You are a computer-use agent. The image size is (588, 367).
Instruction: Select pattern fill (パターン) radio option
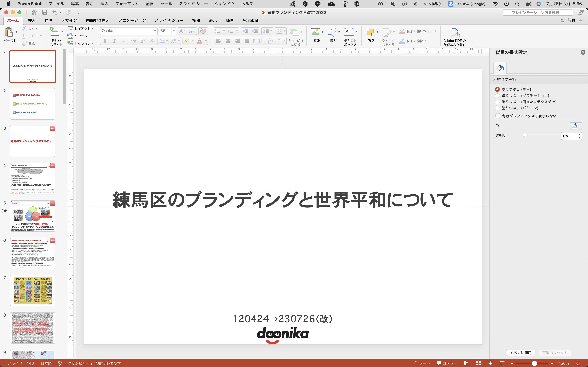(497, 108)
